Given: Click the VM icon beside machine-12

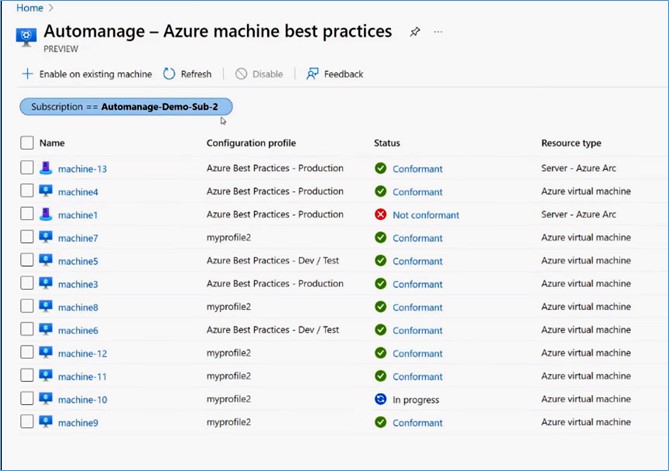Looking at the screenshot, I should pyautogui.click(x=46, y=352).
